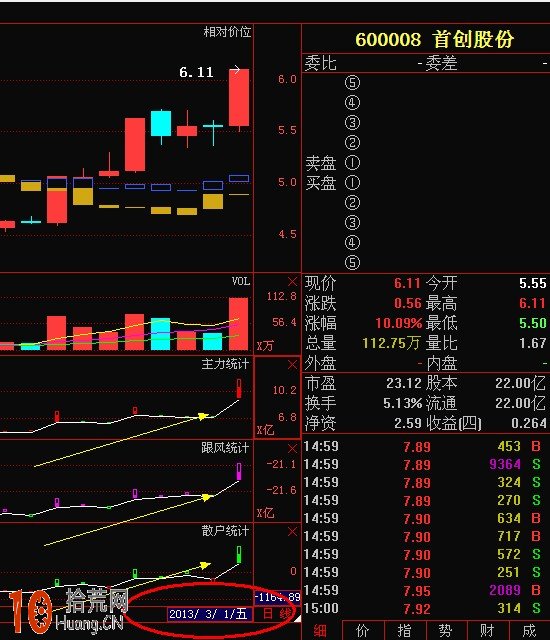Select the 财 tab

[487, 631]
